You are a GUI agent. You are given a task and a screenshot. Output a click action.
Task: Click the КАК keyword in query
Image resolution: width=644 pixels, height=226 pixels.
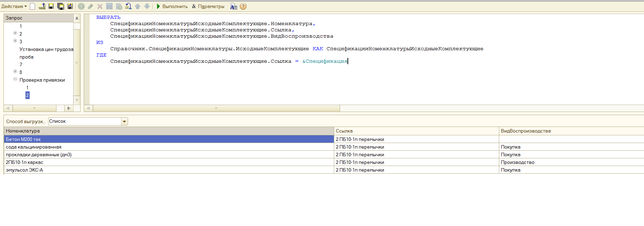click(x=318, y=49)
